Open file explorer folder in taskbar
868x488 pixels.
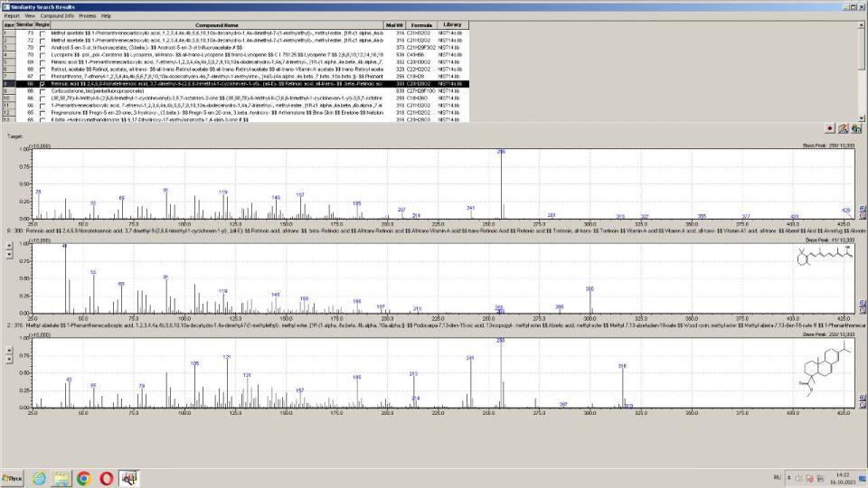[x=61, y=476]
